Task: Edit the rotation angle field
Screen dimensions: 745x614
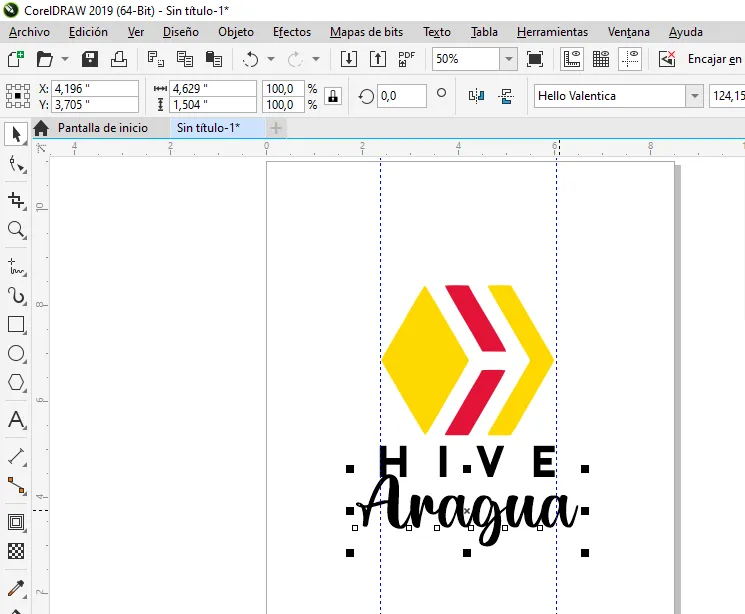Action: click(x=401, y=96)
